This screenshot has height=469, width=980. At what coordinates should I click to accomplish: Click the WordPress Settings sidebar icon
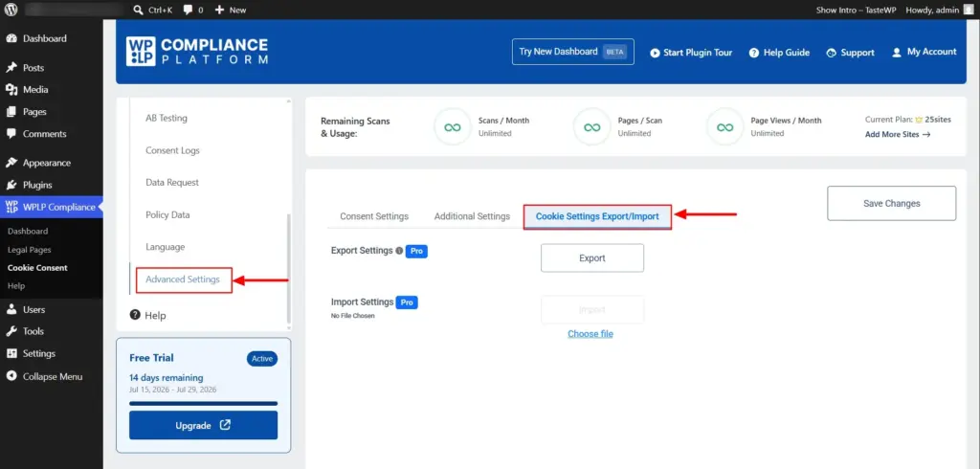(11, 354)
